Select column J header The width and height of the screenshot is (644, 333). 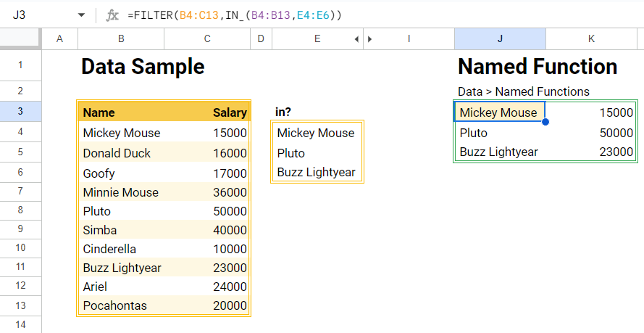tap(500, 39)
